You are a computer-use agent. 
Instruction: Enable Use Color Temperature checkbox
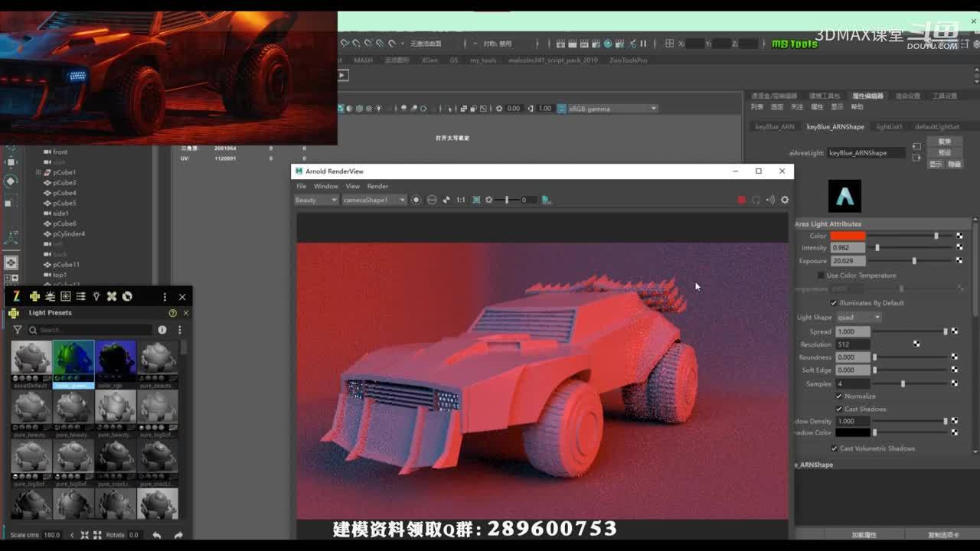click(x=821, y=275)
